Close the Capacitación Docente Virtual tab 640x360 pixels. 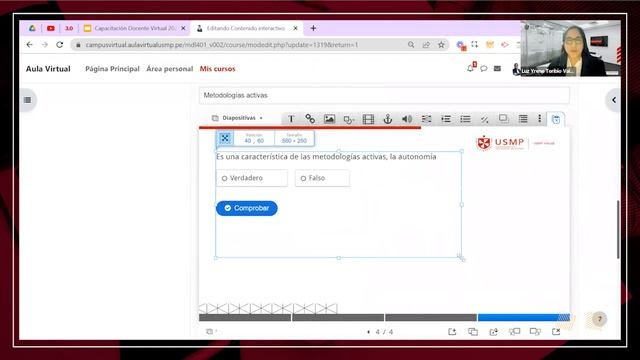(183, 28)
